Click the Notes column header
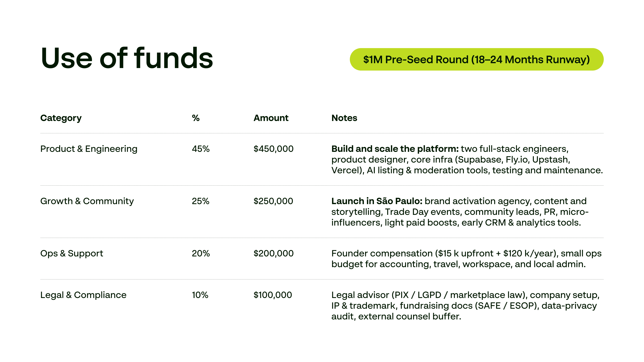The height and width of the screenshot is (362, 644). (x=344, y=118)
